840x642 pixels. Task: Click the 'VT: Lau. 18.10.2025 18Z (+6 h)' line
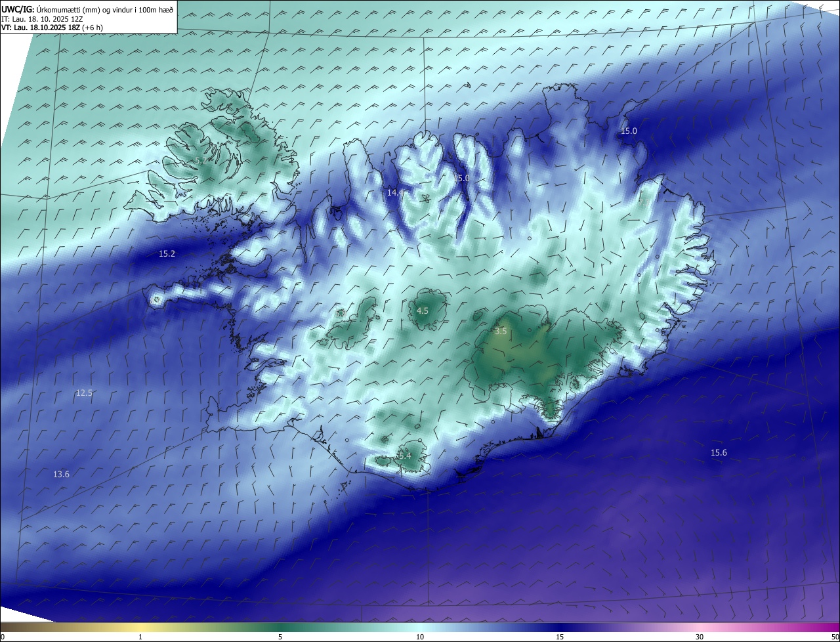[x=52, y=28]
